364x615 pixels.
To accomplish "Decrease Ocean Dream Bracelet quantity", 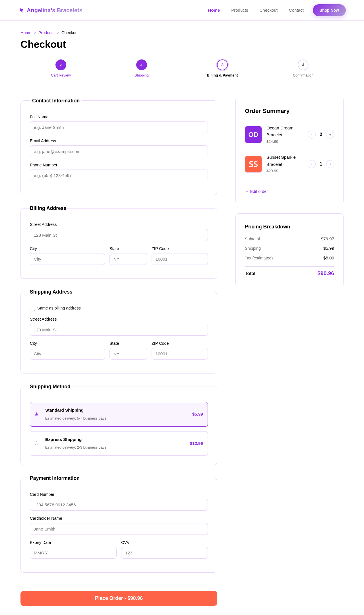I will (312, 135).
